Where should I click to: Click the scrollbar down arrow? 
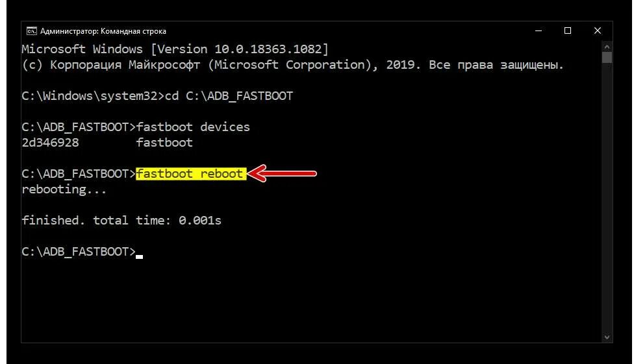[x=607, y=337]
